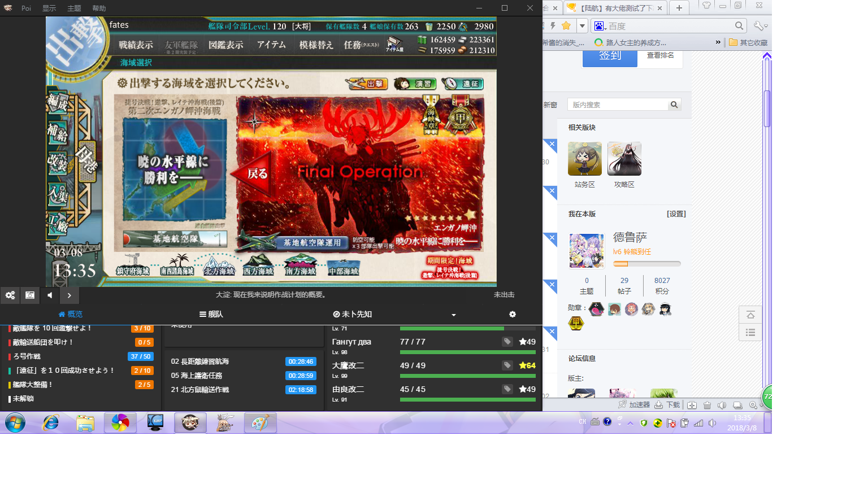Expand the bookmarks bar overflow chevron
The width and height of the screenshot is (868, 488).
point(718,42)
